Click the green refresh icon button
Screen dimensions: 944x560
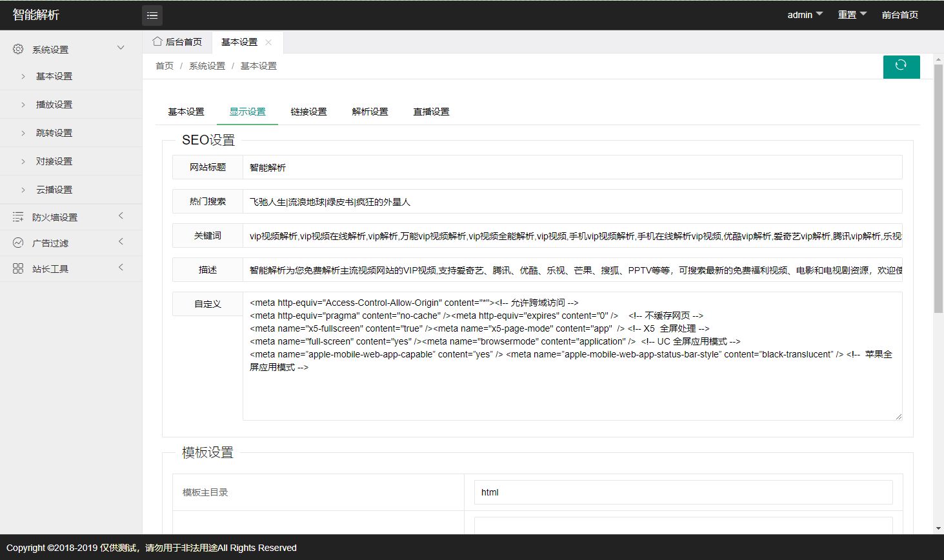click(901, 66)
